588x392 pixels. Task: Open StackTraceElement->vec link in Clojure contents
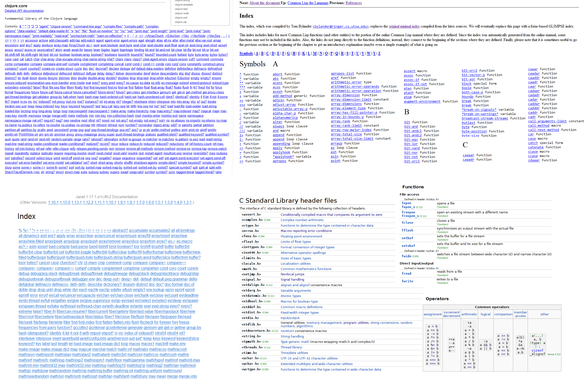(22, 172)
